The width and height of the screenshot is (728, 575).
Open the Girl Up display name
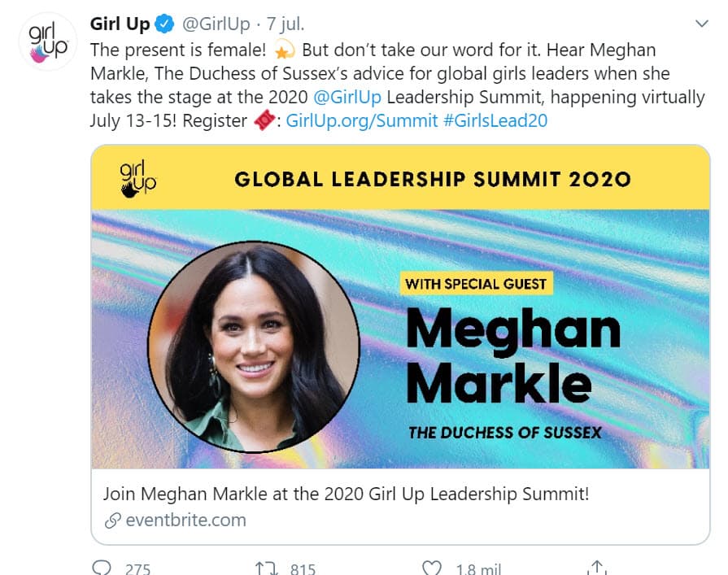pyautogui.click(x=120, y=24)
